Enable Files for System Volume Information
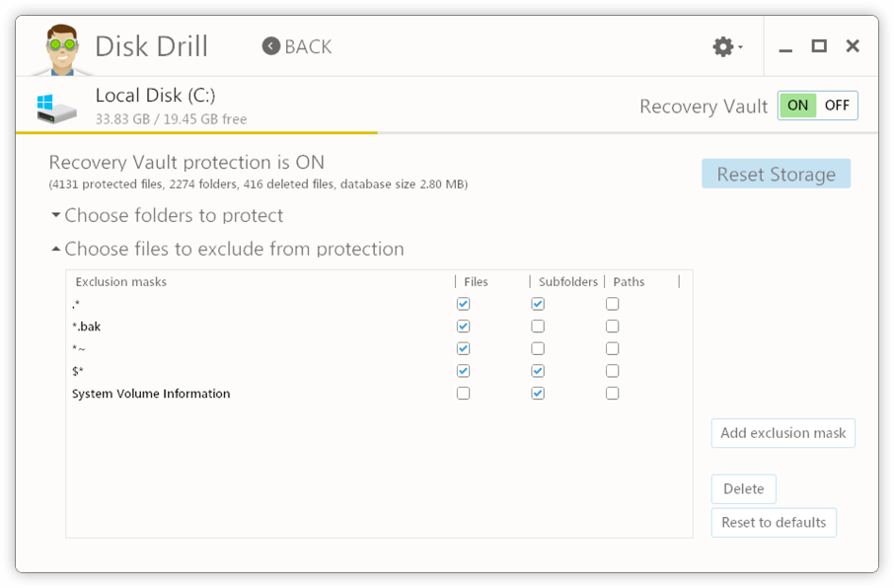 click(463, 393)
